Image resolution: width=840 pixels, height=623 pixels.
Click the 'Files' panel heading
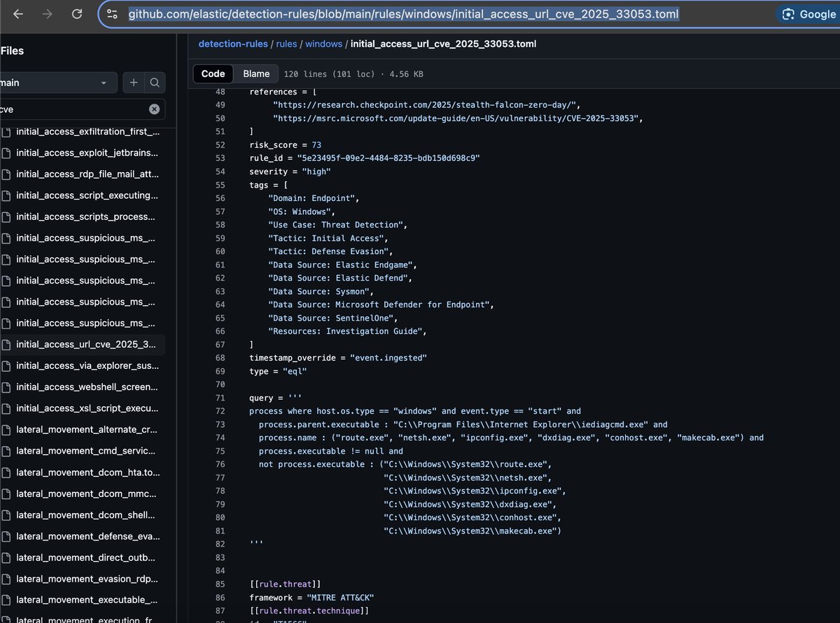(13, 50)
